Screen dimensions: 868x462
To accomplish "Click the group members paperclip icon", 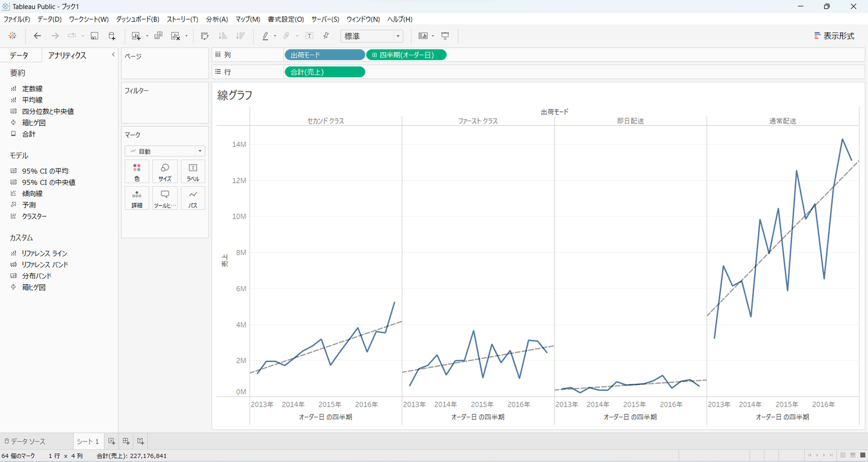I will click(x=286, y=36).
